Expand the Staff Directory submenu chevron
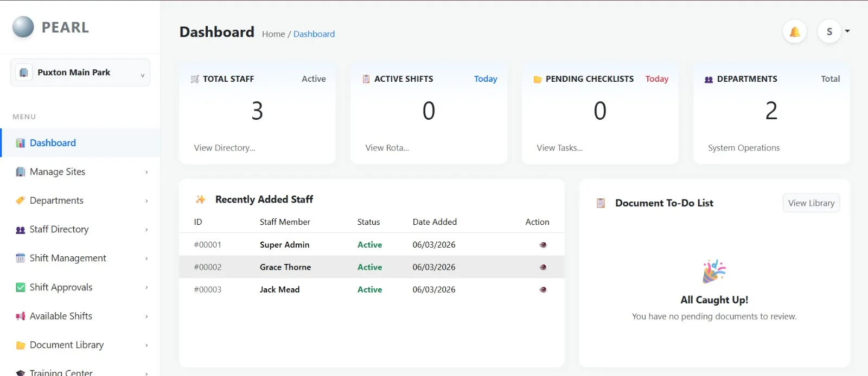This screenshot has width=868, height=376. pos(146,230)
